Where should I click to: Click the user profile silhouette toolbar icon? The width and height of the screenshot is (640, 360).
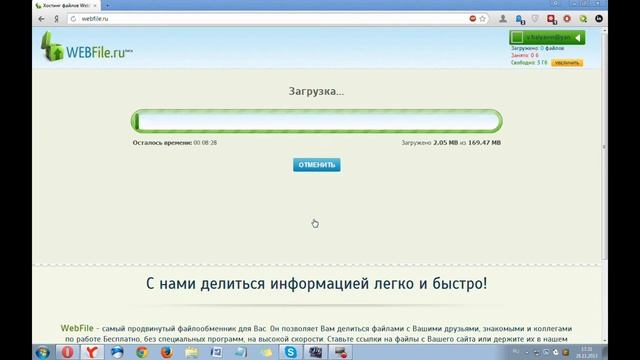pyautogui.click(x=503, y=19)
